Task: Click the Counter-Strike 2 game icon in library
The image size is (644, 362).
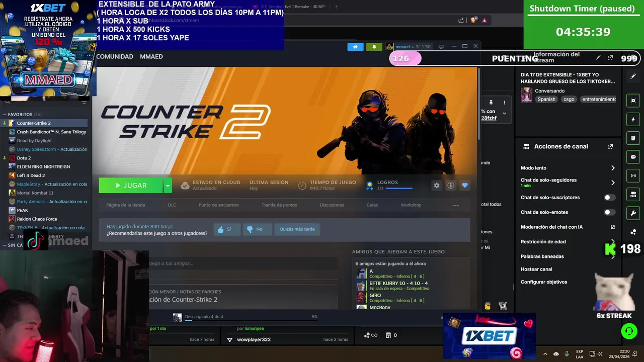Action: click(12, 123)
